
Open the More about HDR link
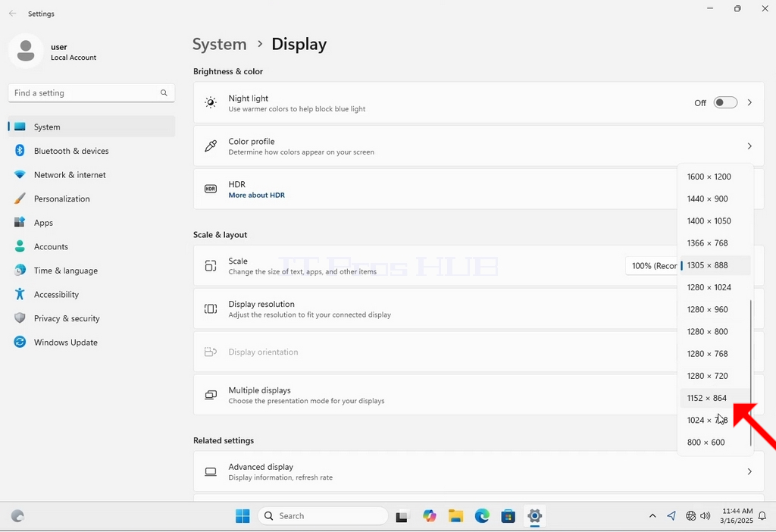(x=256, y=195)
